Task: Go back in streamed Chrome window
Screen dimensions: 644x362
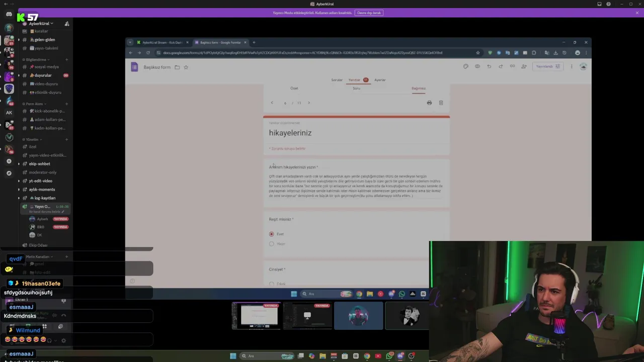Action: [130, 53]
